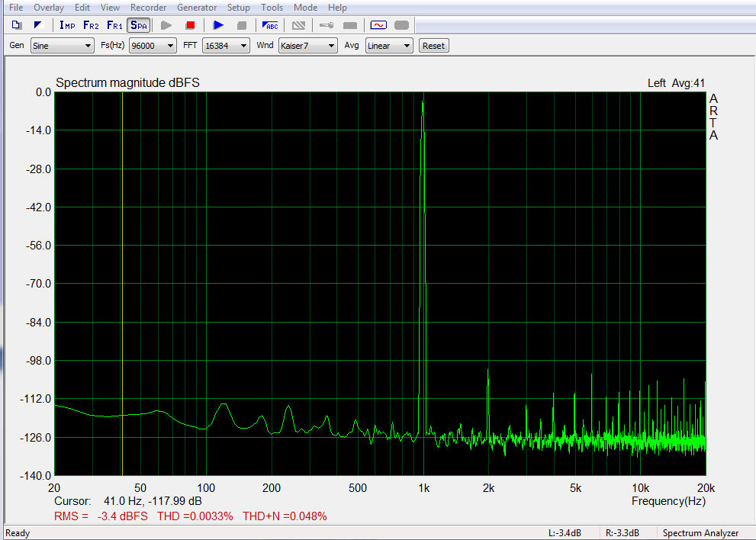Switch to FR2 dual-channel frequency response mode

(91, 25)
